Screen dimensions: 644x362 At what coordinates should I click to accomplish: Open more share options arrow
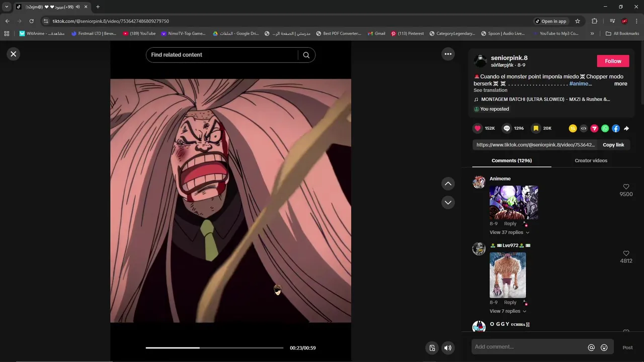tap(626, 128)
